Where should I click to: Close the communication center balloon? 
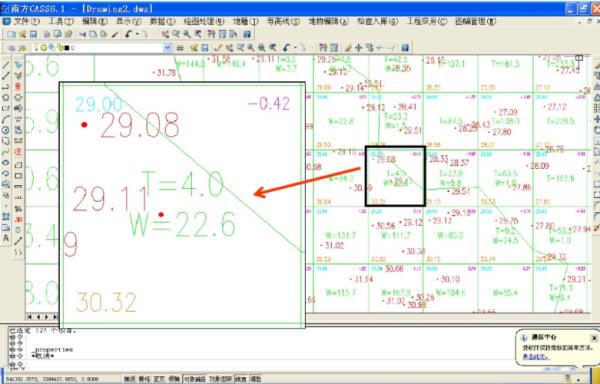tap(593, 338)
